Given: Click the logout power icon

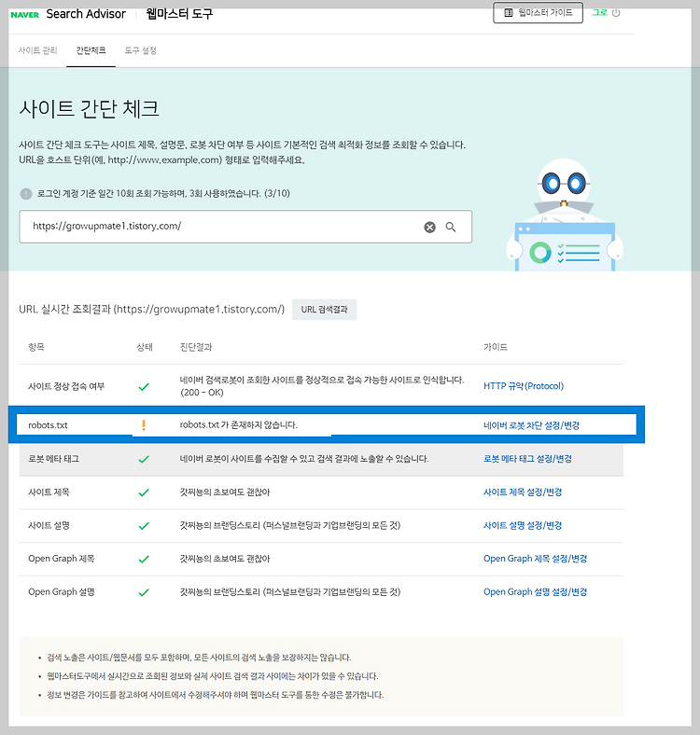Looking at the screenshot, I should click(616, 13).
